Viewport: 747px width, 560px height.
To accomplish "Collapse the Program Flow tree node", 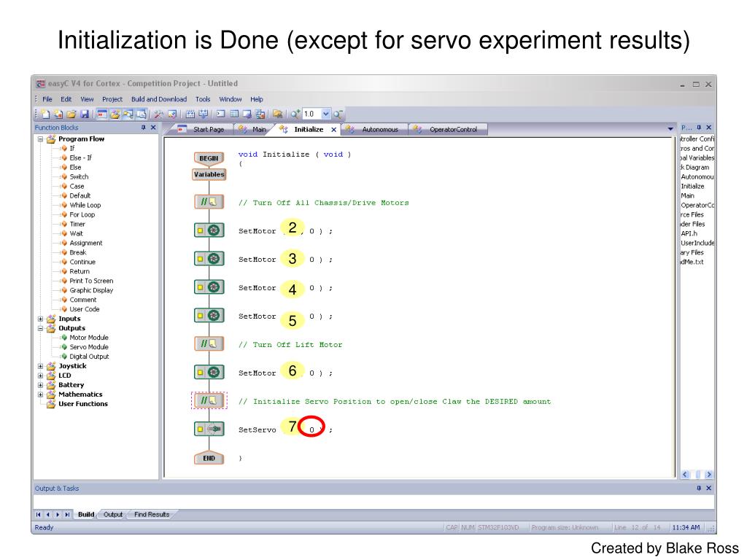I will click(x=41, y=139).
